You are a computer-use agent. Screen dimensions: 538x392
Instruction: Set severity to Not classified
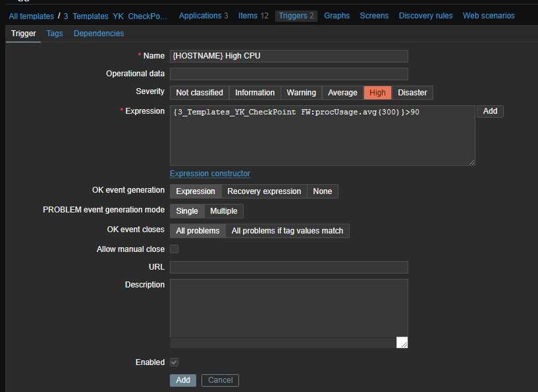tap(200, 93)
